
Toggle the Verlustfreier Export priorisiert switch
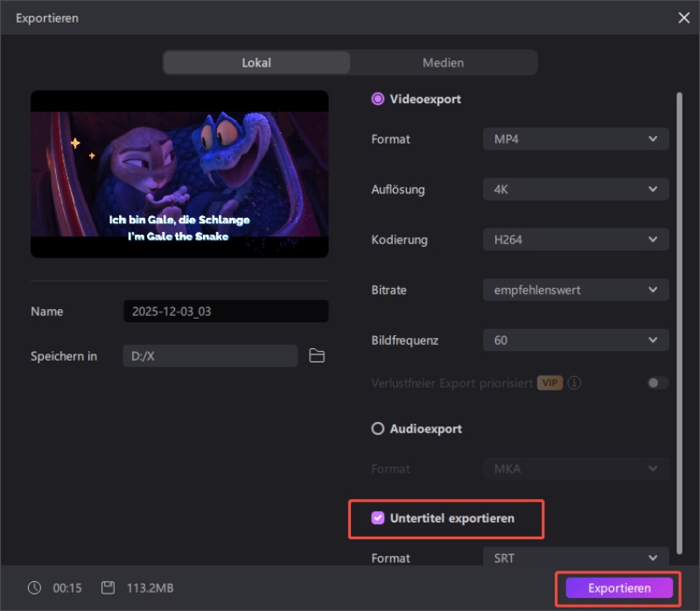point(658,383)
